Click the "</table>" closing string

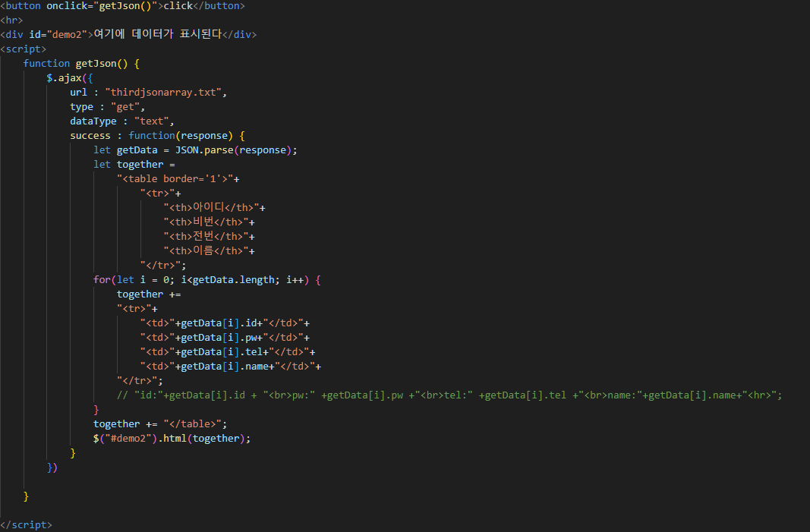point(193,424)
